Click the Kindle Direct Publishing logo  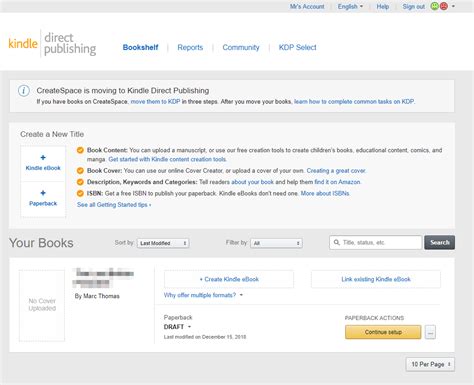[52, 44]
